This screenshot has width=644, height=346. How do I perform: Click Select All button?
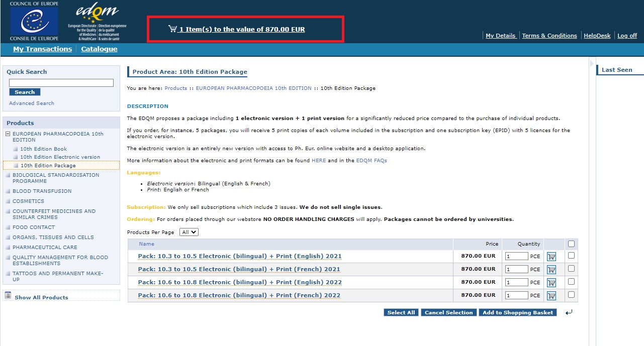pyautogui.click(x=401, y=312)
